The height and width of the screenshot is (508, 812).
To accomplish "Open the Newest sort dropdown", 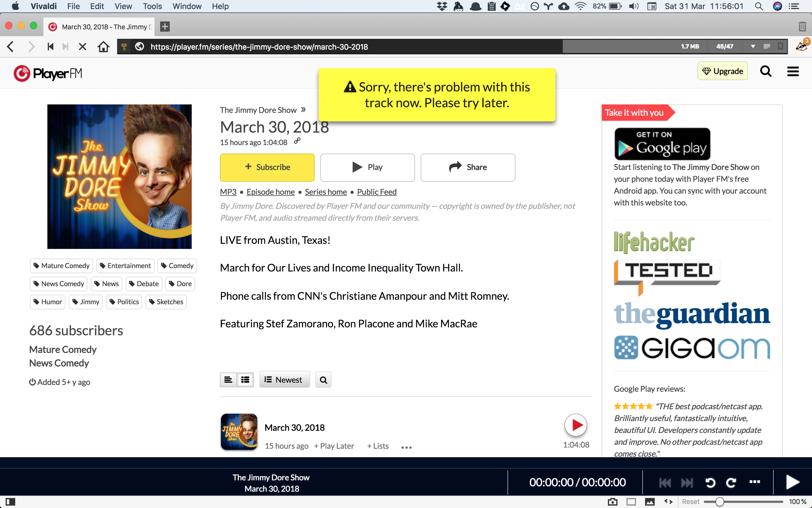I will 284,380.
